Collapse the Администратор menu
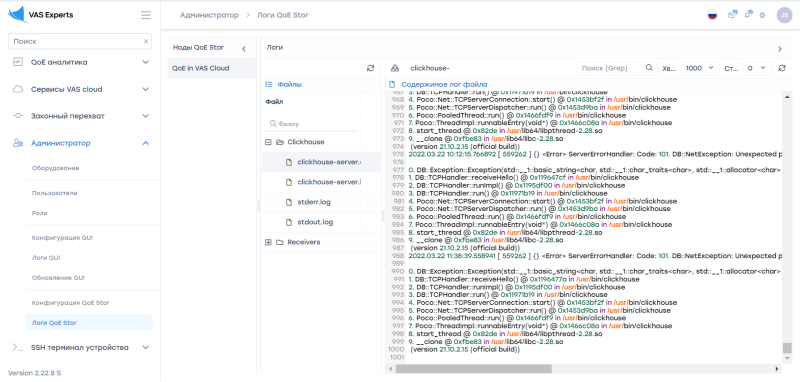 (x=145, y=143)
